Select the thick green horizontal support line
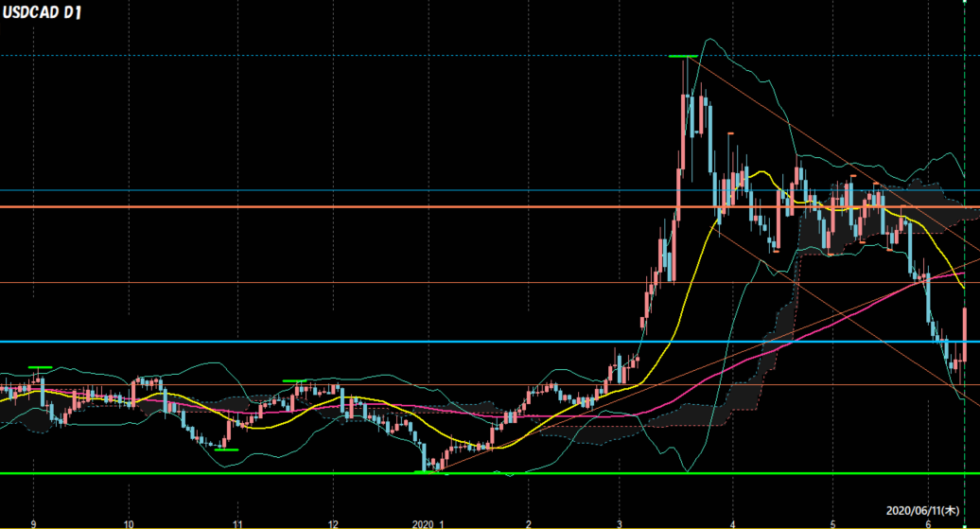Viewport: 980px width, 529px height. point(490,473)
